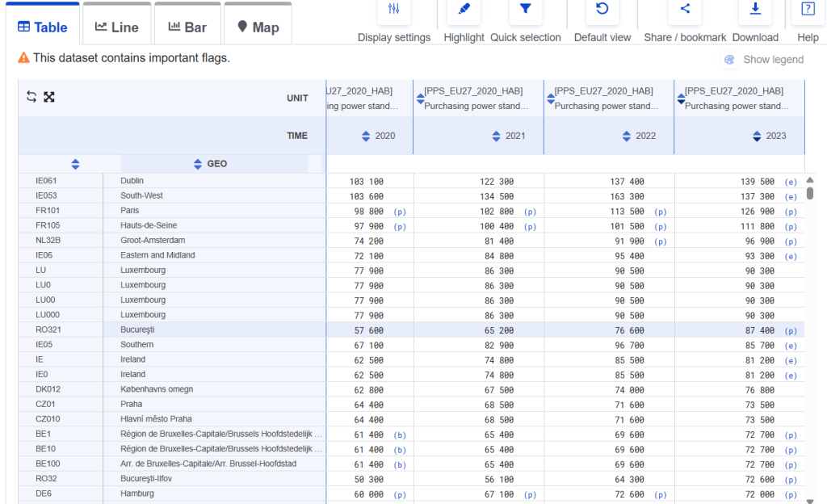827x504 pixels.
Task: Open Quick selection filter icon
Action: [x=525, y=10]
